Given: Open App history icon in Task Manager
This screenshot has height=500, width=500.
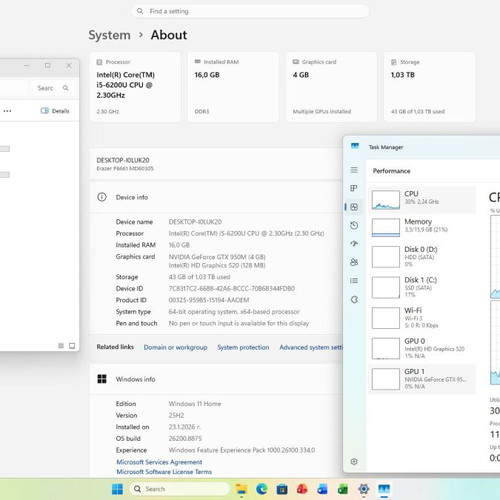Looking at the screenshot, I should click(x=354, y=225).
